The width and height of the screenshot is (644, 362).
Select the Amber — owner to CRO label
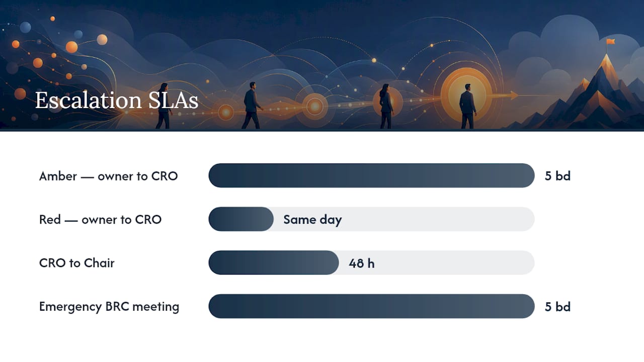(108, 176)
